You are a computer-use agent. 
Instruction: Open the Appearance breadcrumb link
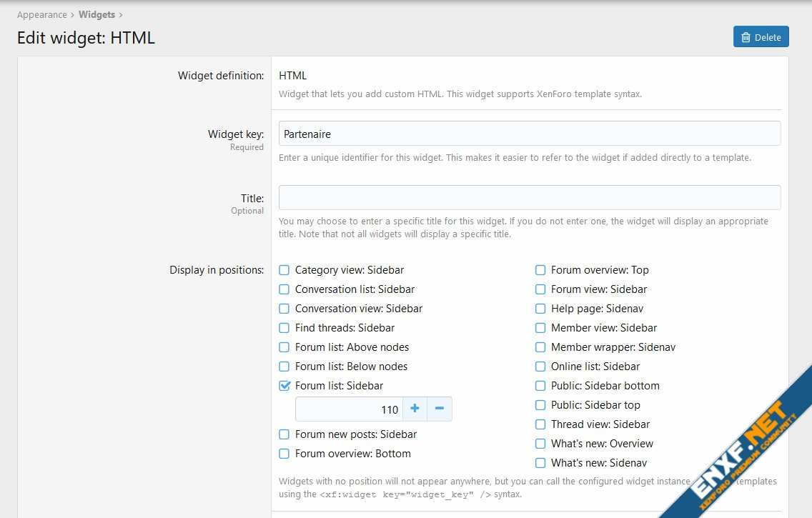(x=41, y=14)
